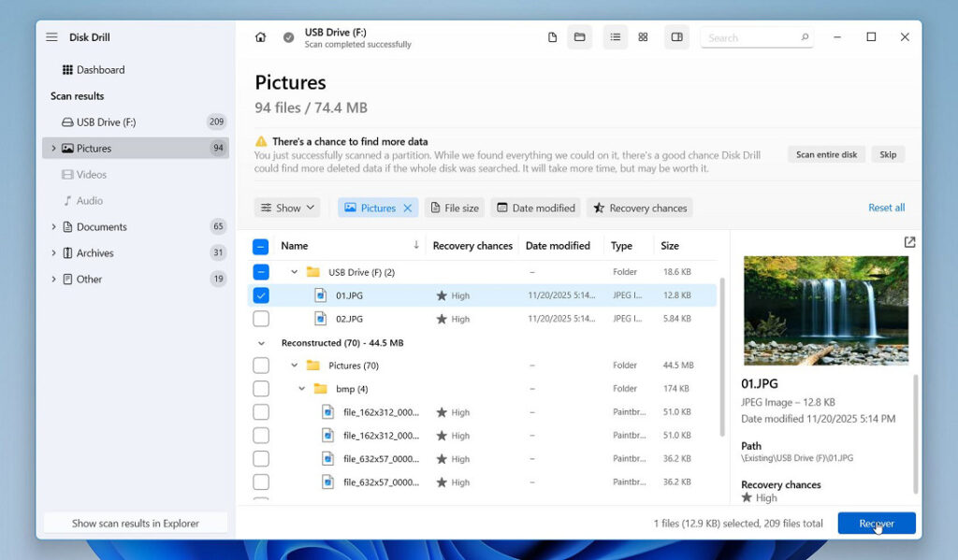Click the waterfall preview thumbnail
The image size is (958, 560).
[824, 309]
